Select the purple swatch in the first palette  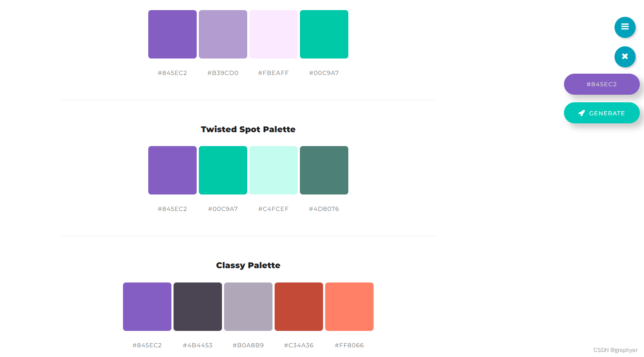[x=172, y=34]
